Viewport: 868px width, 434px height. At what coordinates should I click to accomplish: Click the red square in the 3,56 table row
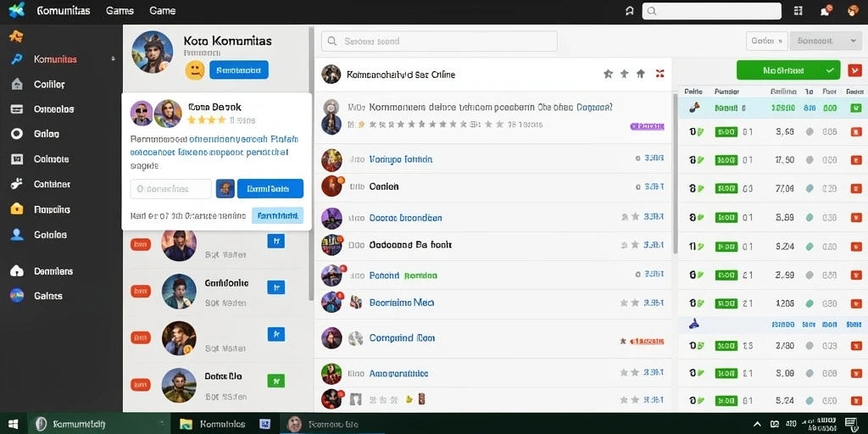point(855,131)
